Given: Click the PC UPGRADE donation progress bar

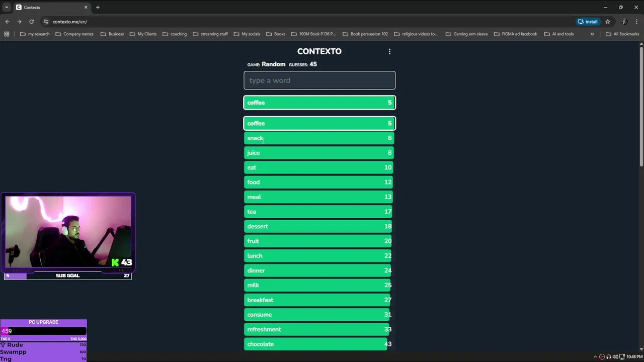Looking at the screenshot, I should 44,331.
